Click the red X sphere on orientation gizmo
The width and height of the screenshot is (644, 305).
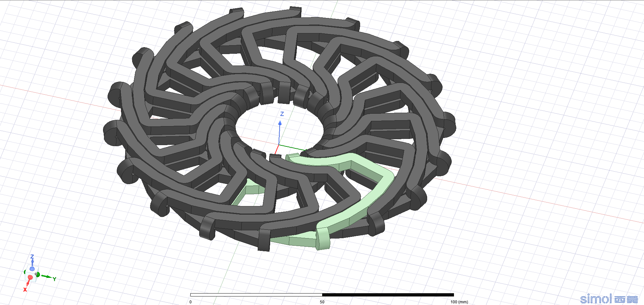(30, 277)
